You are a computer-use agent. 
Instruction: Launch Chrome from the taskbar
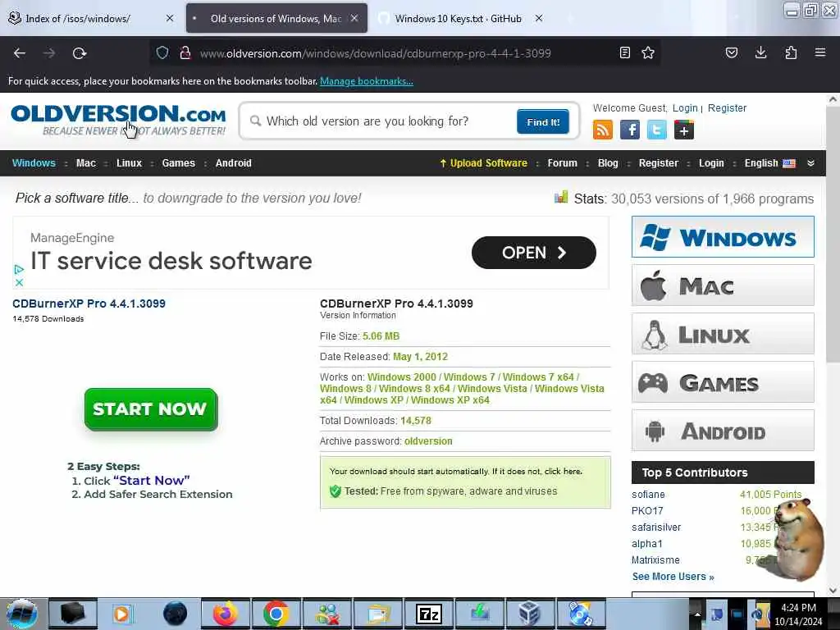pyautogui.click(x=276, y=614)
